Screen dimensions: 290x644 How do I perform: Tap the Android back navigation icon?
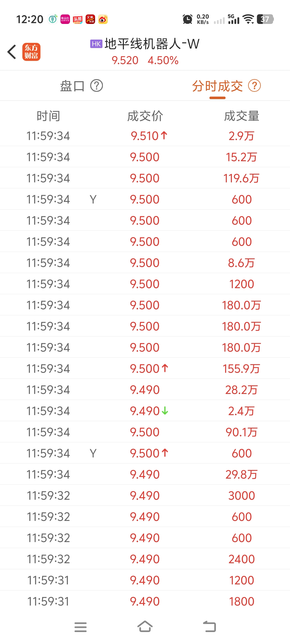(209, 627)
